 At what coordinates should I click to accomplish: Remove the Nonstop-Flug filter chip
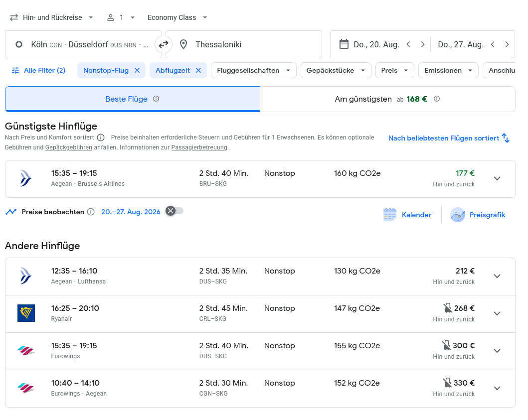[137, 70]
